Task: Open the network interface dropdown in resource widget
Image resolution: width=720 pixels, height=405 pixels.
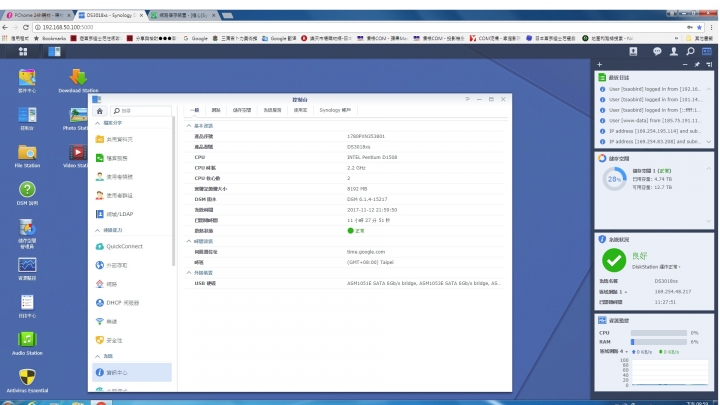Action: (x=626, y=352)
